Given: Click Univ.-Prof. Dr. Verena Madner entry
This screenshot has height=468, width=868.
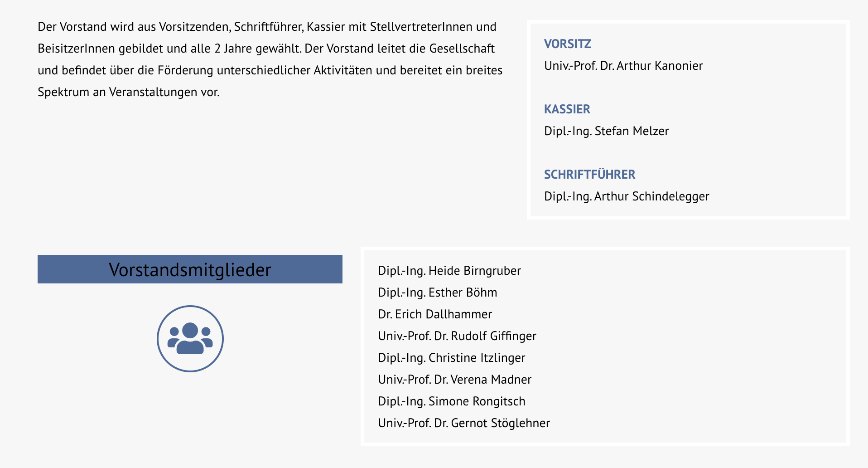Looking at the screenshot, I should [455, 380].
